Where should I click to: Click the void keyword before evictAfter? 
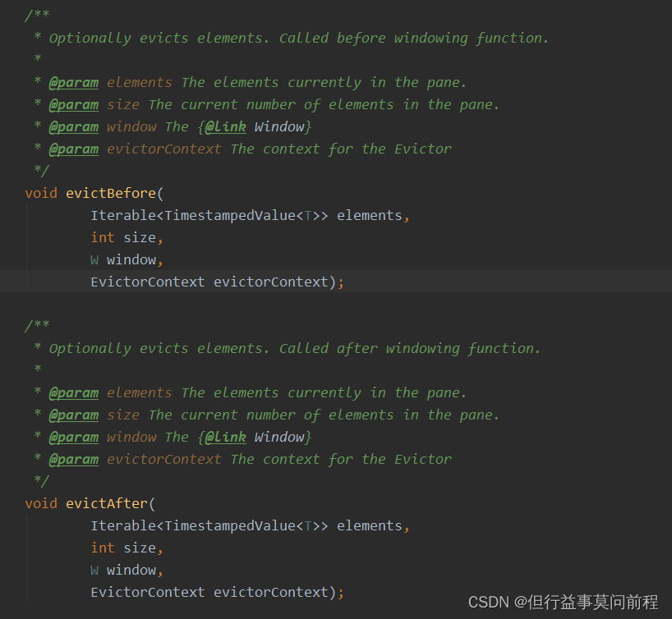point(41,503)
